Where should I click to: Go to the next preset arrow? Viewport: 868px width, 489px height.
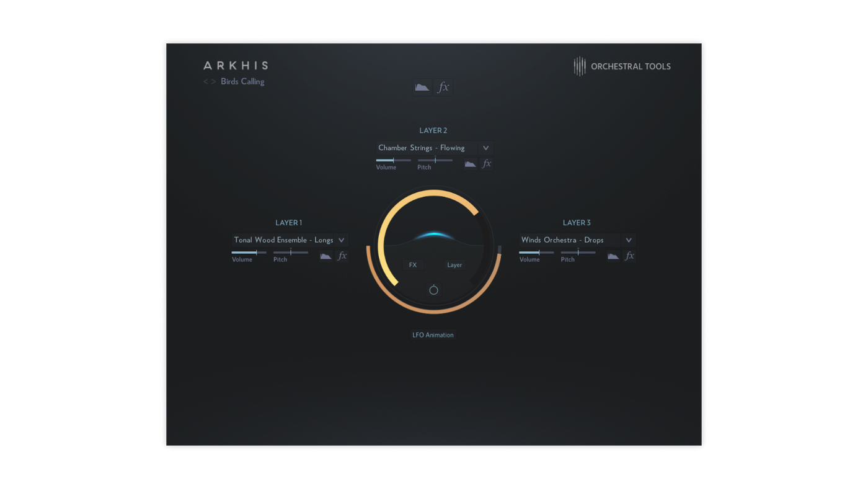pyautogui.click(x=214, y=82)
